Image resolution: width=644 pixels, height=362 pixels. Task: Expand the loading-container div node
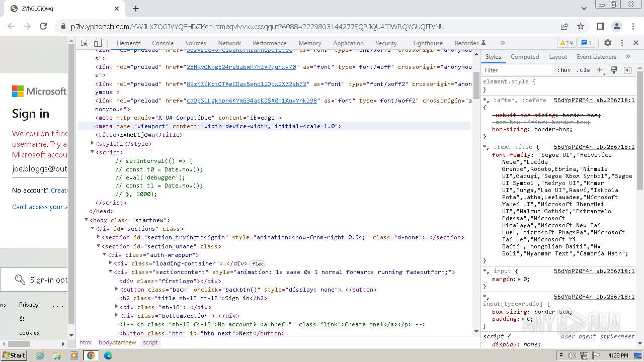pos(110,263)
